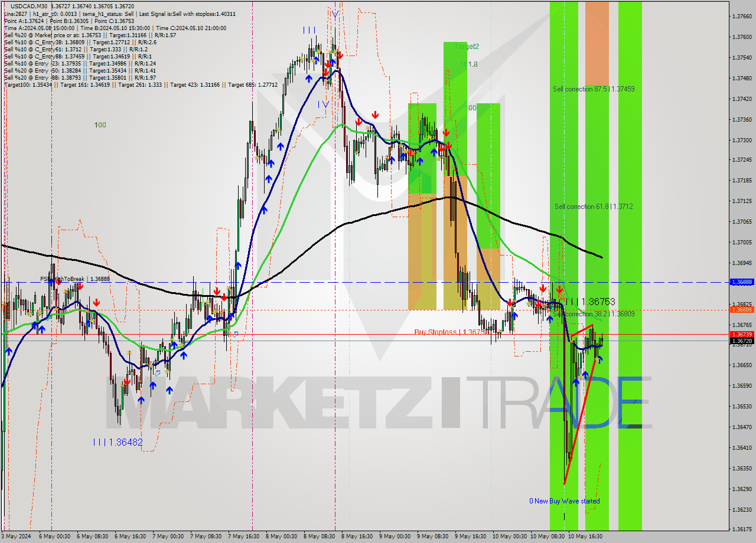Click 1.37600 on the price axis
The width and height of the screenshot is (756, 543).
coord(742,37)
